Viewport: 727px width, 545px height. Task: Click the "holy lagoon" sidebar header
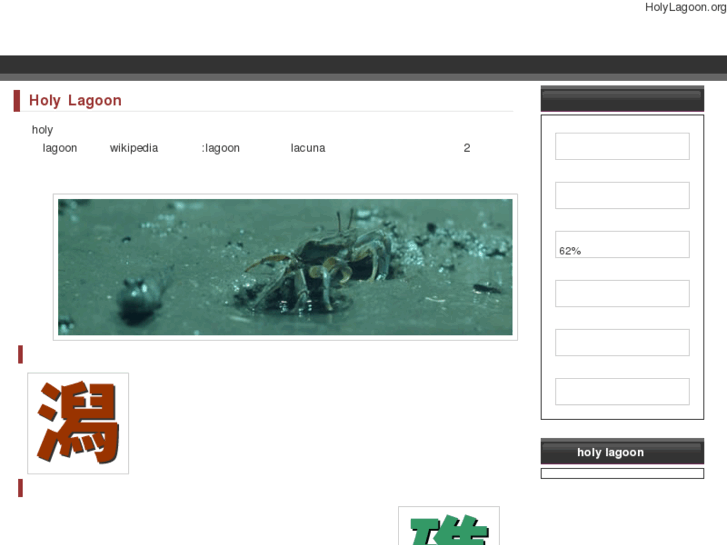622,451
